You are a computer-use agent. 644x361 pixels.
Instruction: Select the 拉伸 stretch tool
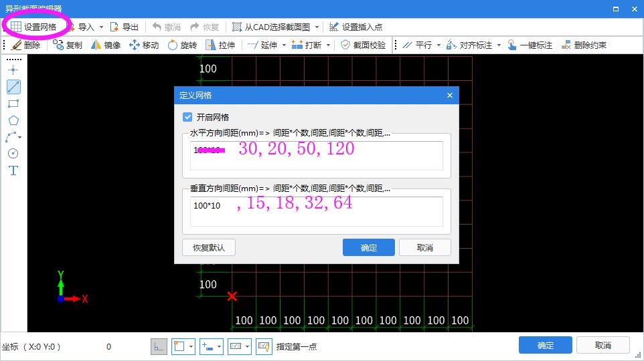click(x=220, y=45)
